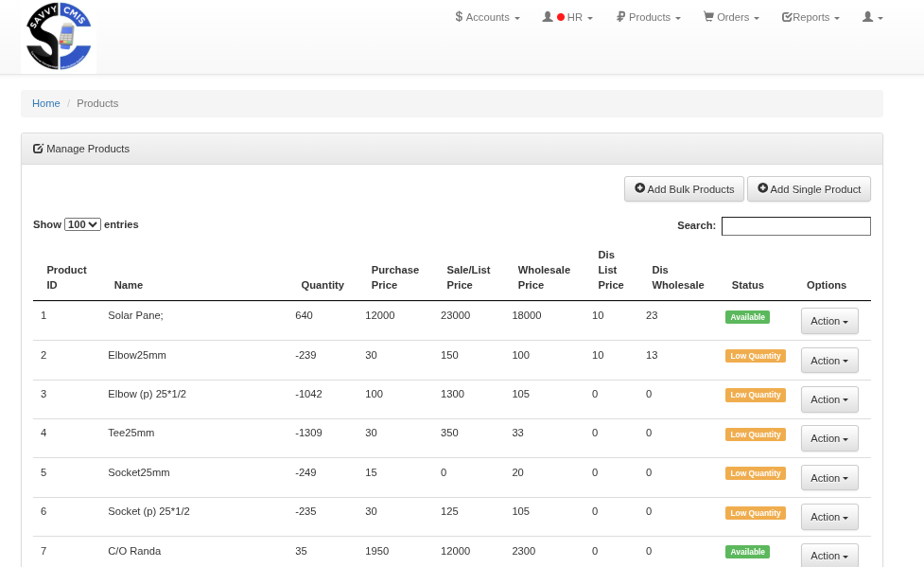Expand the Show entries selector
924x567 pixels.
pos(82,224)
